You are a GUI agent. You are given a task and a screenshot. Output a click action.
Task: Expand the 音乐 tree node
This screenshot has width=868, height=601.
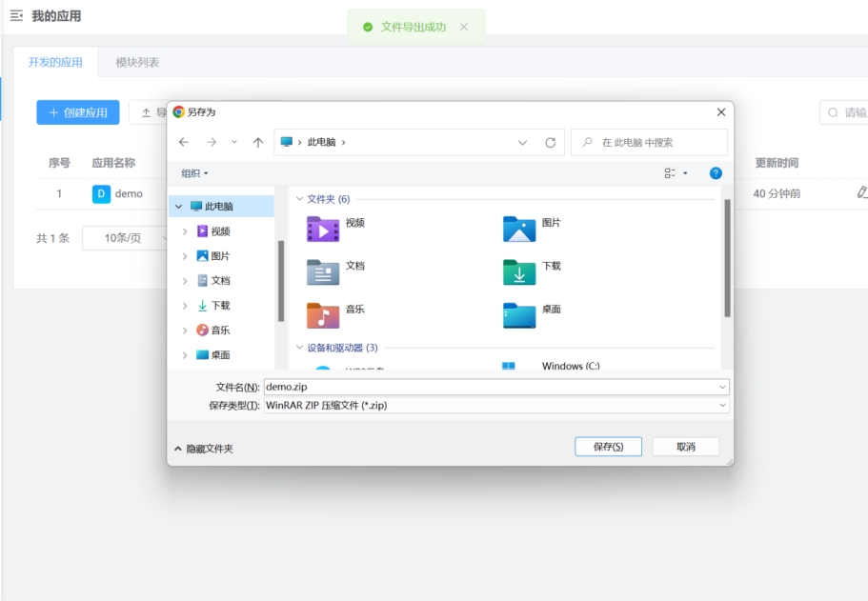tap(185, 331)
